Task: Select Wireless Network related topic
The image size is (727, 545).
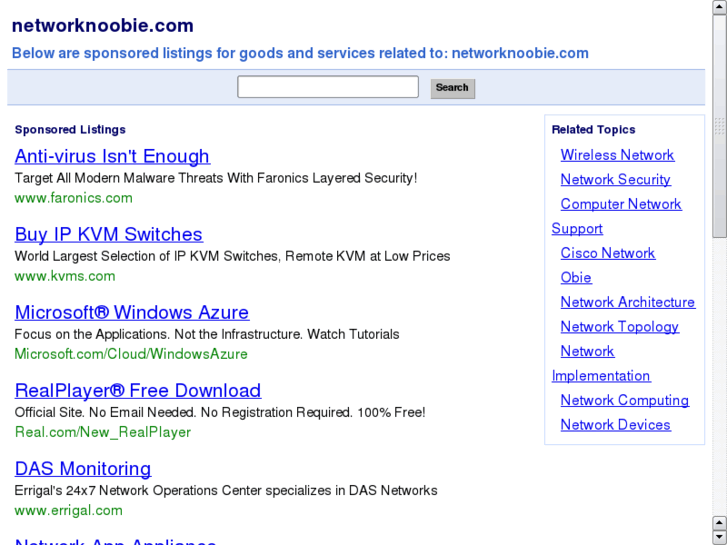Action: (x=617, y=155)
